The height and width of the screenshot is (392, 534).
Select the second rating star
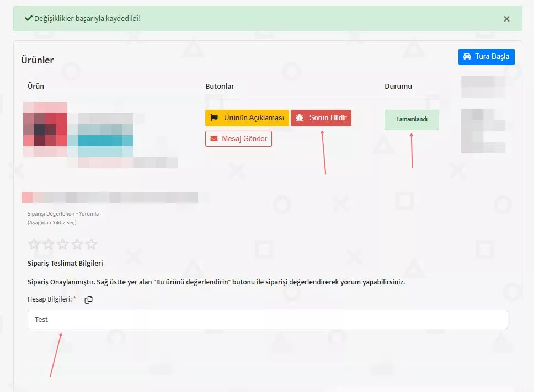click(x=48, y=244)
